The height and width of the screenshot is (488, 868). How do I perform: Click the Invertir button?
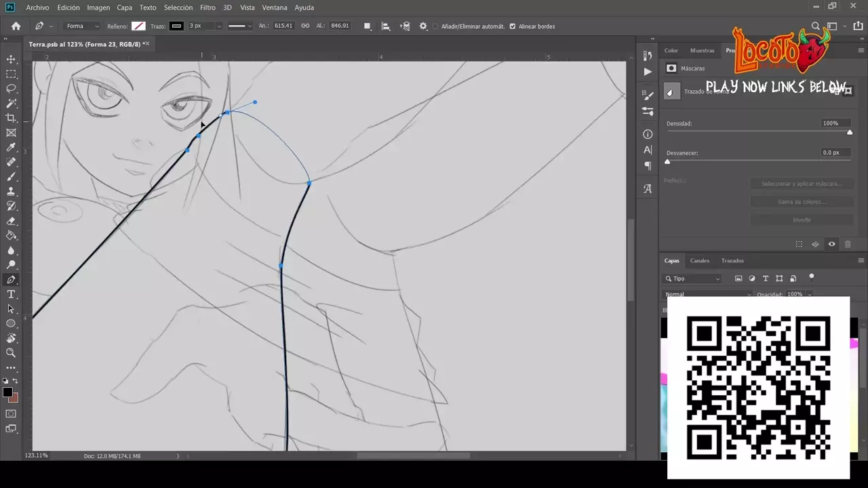802,220
